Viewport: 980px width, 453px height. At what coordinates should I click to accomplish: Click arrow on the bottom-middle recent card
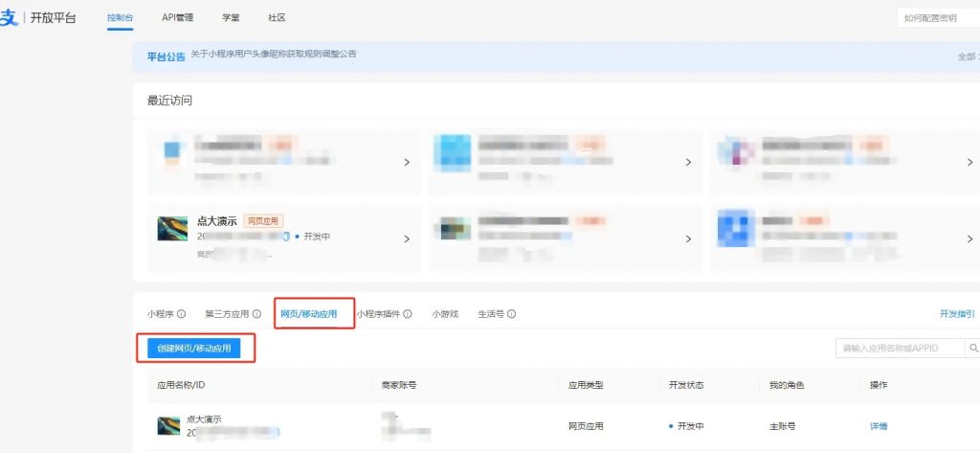pyautogui.click(x=688, y=238)
